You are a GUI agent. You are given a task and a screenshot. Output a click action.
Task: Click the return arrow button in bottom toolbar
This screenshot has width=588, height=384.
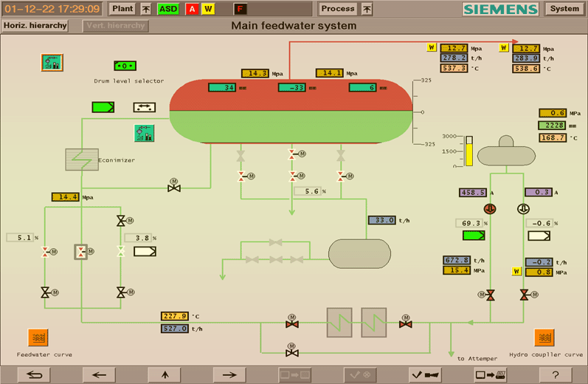pyautogui.click(x=33, y=374)
